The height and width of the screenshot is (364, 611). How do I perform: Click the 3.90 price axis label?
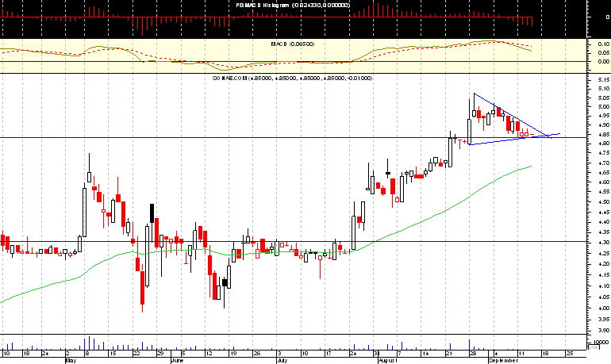pyautogui.click(x=604, y=331)
